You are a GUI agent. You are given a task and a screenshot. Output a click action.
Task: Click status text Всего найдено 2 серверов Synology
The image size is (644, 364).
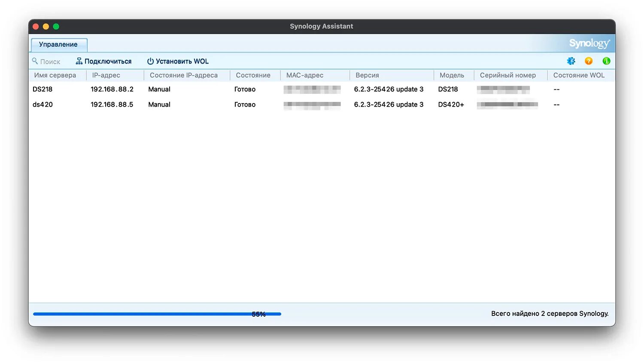pos(550,314)
